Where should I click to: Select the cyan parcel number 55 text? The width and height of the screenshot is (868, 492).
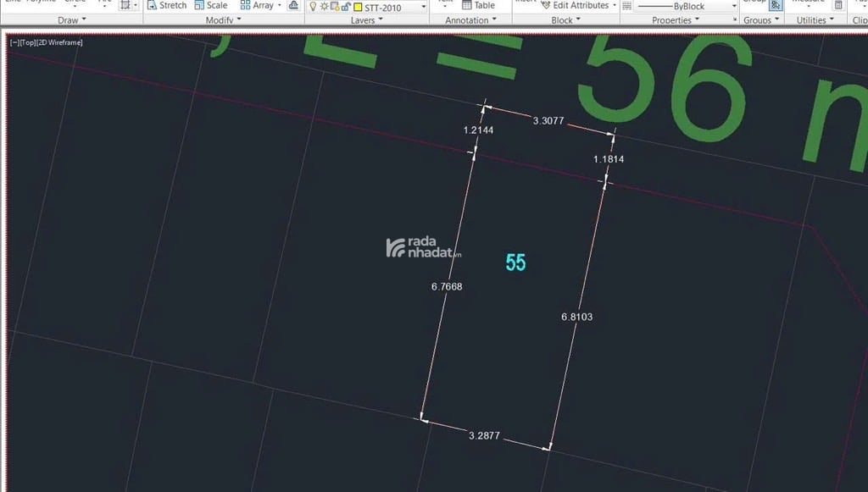coord(515,263)
